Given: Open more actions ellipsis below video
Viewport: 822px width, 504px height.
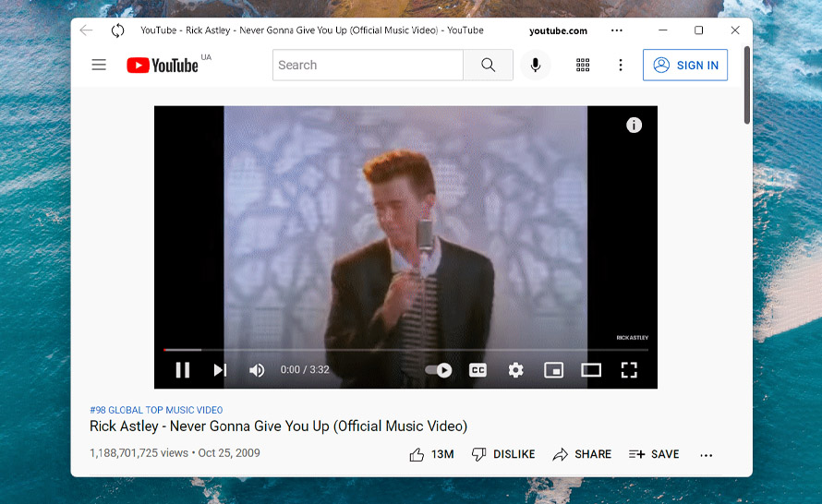Looking at the screenshot, I should (x=707, y=455).
